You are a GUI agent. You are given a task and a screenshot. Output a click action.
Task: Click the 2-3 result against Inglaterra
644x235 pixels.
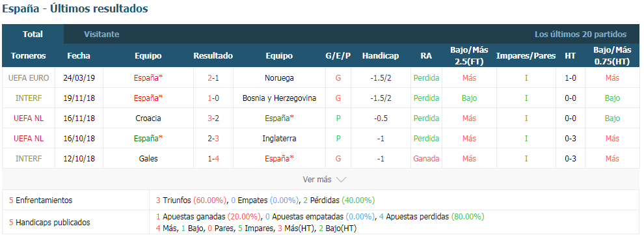[213, 139]
